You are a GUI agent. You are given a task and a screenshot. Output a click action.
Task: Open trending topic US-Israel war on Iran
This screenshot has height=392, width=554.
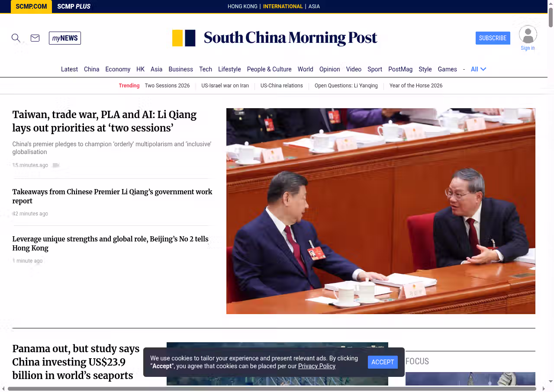(225, 86)
